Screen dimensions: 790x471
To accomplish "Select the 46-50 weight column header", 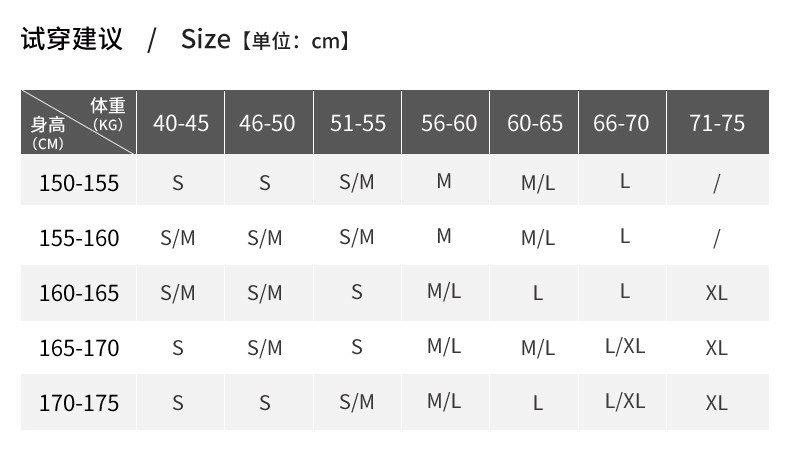I will point(267,123).
